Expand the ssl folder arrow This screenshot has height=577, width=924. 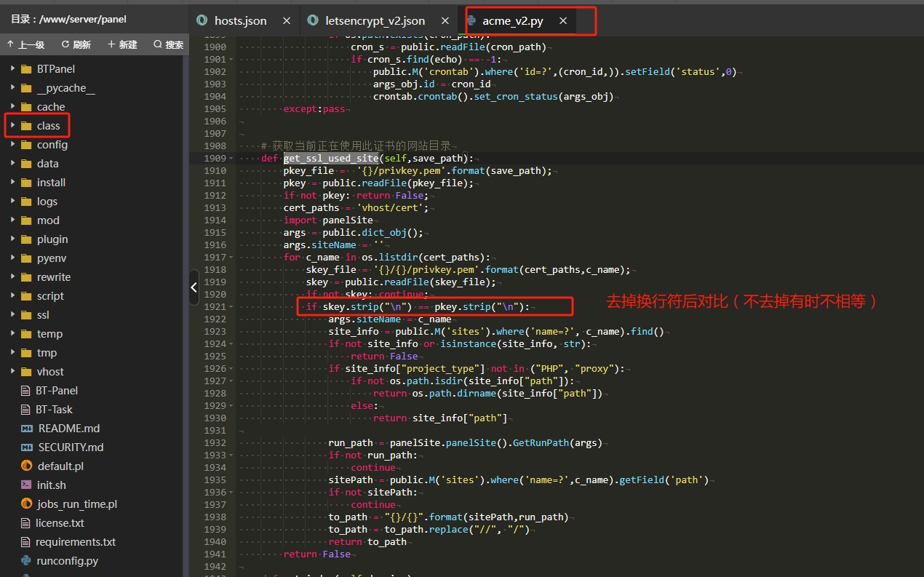12,315
